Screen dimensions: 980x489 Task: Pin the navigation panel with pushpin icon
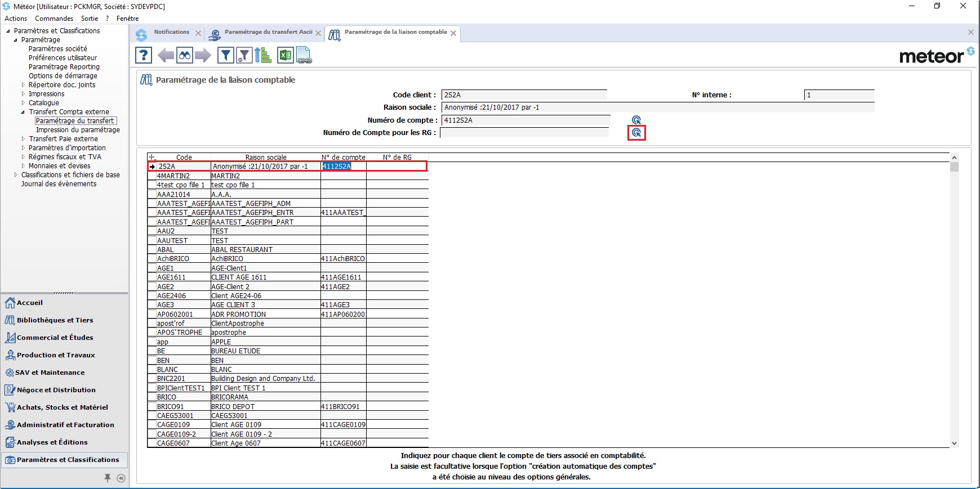(x=108, y=478)
